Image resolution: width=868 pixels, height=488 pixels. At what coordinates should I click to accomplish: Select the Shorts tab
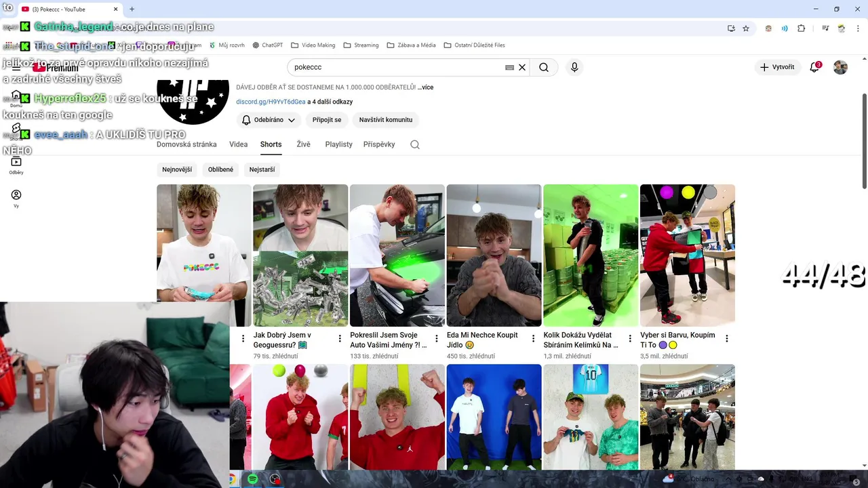coord(271,144)
